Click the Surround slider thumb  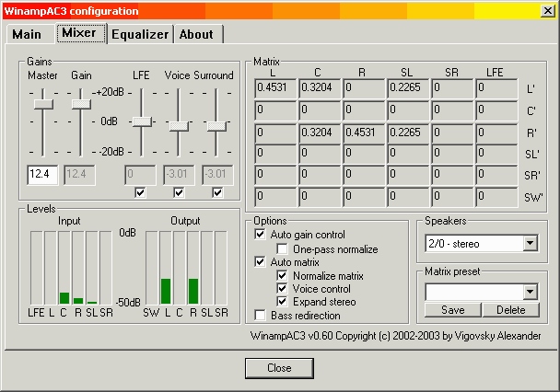click(216, 126)
